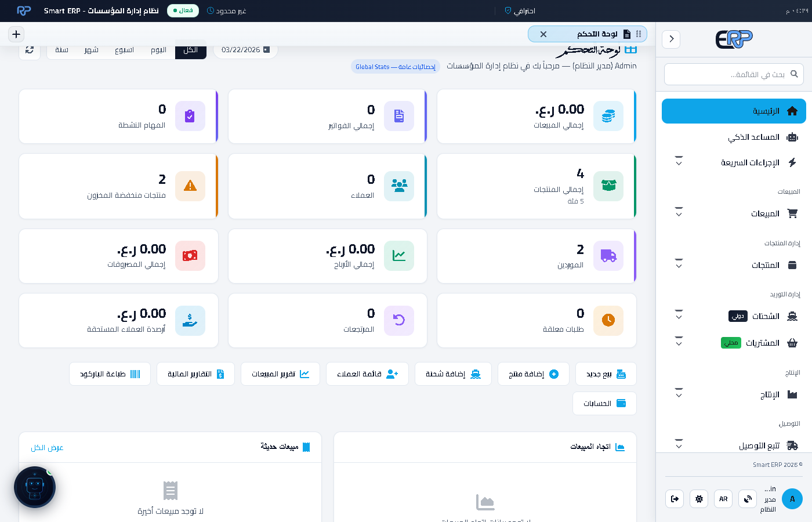Select the اليوم period filter

(159, 50)
